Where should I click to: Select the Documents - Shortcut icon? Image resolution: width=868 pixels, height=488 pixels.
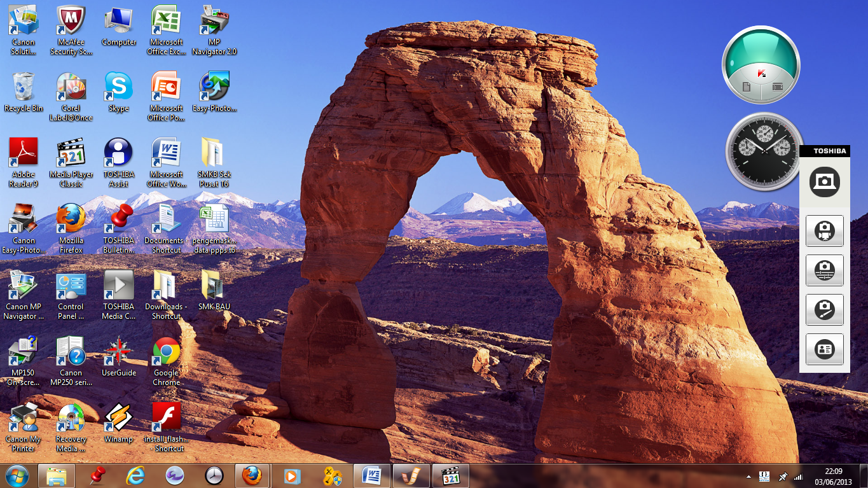click(x=167, y=228)
